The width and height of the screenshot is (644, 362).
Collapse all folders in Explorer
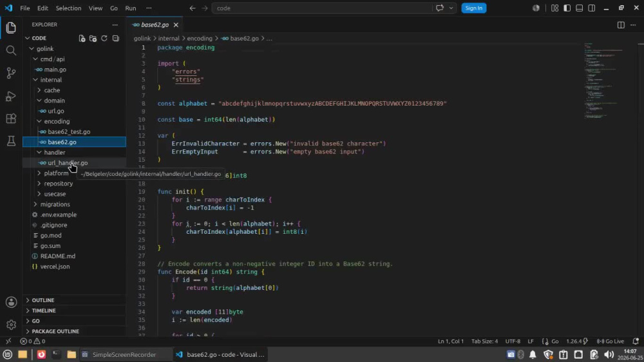click(x=116, y=38)
